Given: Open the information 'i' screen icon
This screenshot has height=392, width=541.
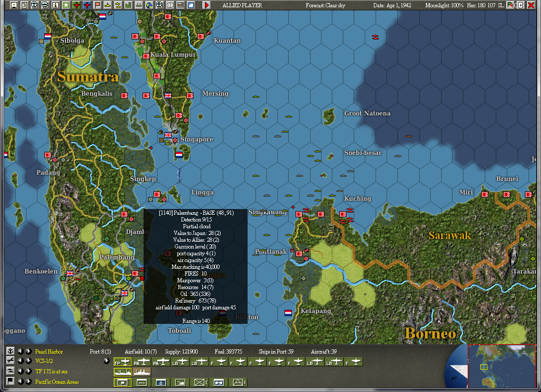Looking at the screenshot, I should [x=55, y=5].
